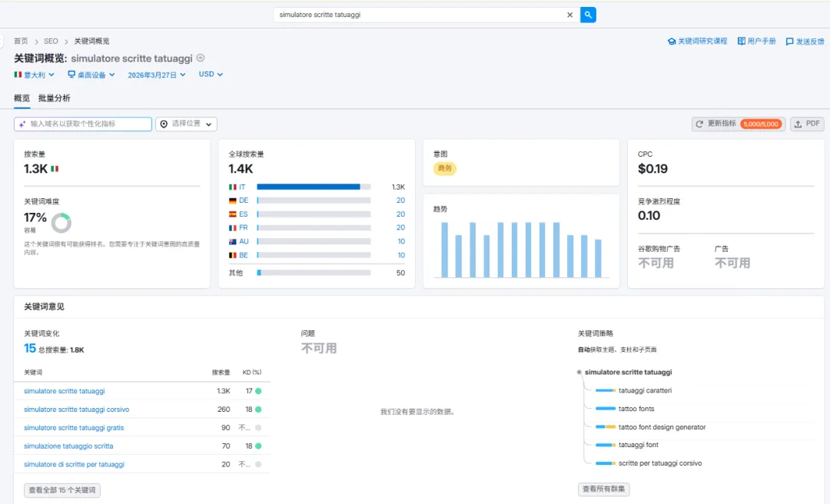Switch to the 批量分析 tab
The image size is (830, 504).
coord(54,98)
